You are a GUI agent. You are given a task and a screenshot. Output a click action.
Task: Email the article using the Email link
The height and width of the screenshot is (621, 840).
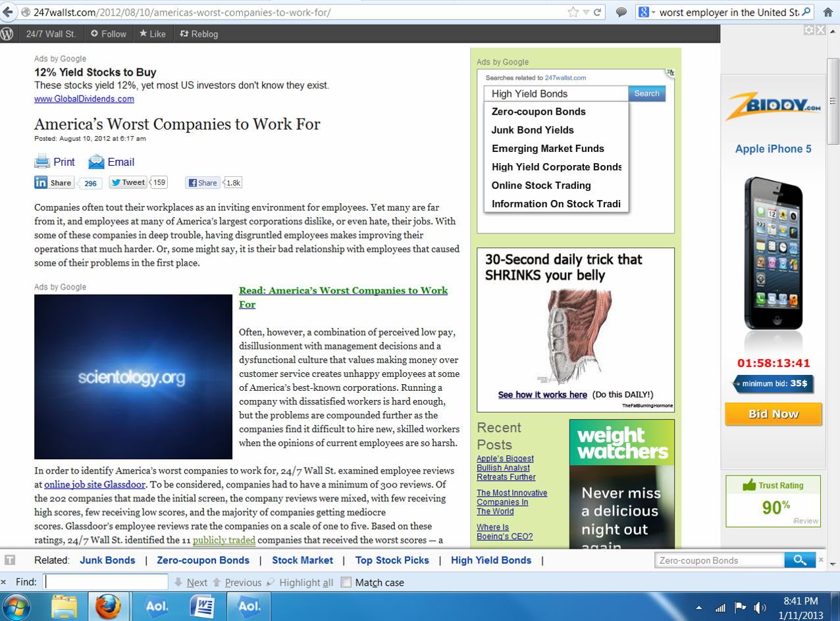point(111,162)
